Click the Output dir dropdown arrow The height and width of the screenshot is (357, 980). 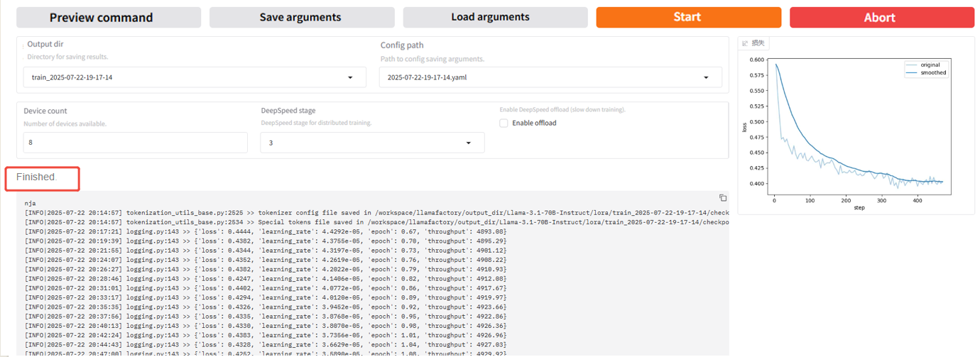tap(350, 77)
